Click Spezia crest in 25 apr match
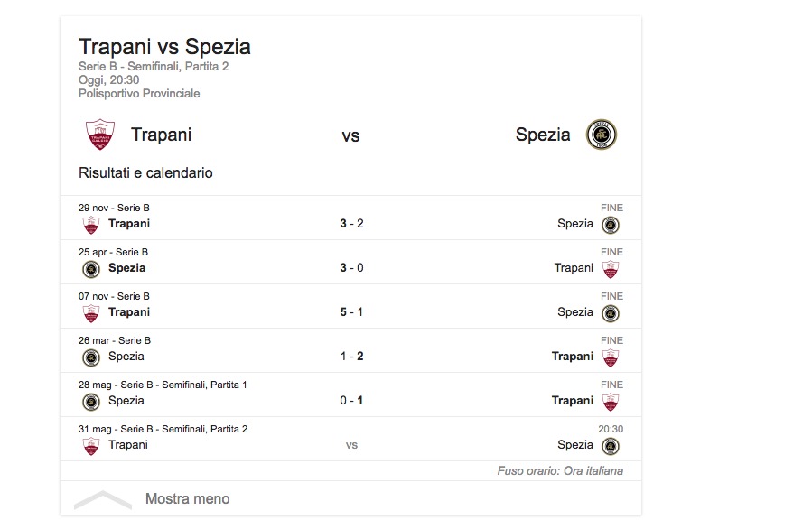The height and width of the screenshot is (529, 812). point(91,269)
